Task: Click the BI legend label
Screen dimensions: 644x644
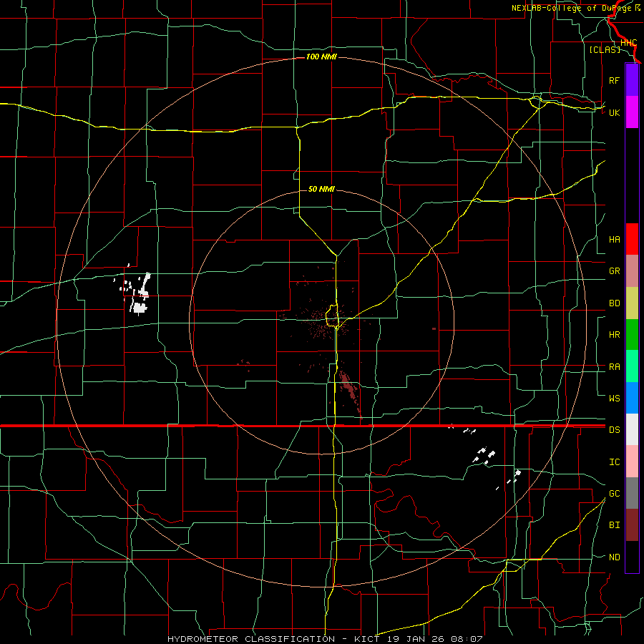Action: [x=614, y=525]
